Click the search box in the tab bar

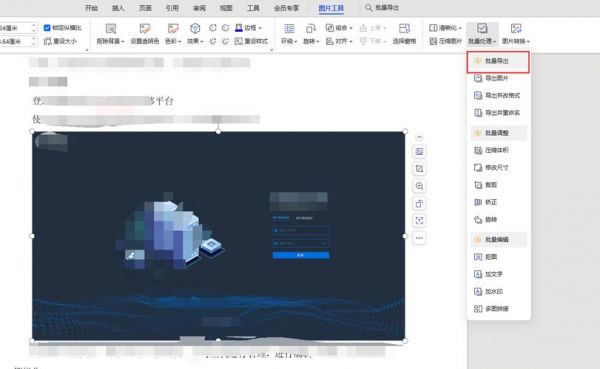pyautogui.click(x=382, y=8)
